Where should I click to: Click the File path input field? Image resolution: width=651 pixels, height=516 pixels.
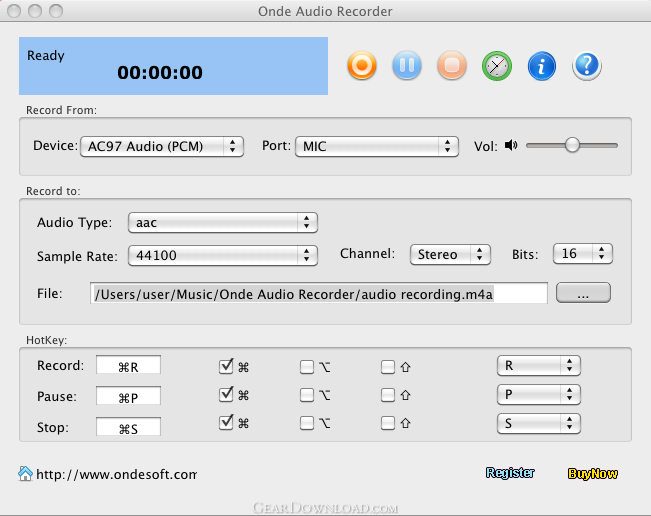pyautogui.click(x=318, y=293)
